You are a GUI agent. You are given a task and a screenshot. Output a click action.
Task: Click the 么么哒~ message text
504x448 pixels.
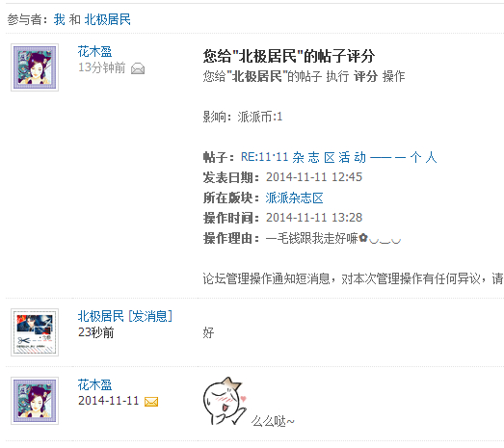point(273,421)
